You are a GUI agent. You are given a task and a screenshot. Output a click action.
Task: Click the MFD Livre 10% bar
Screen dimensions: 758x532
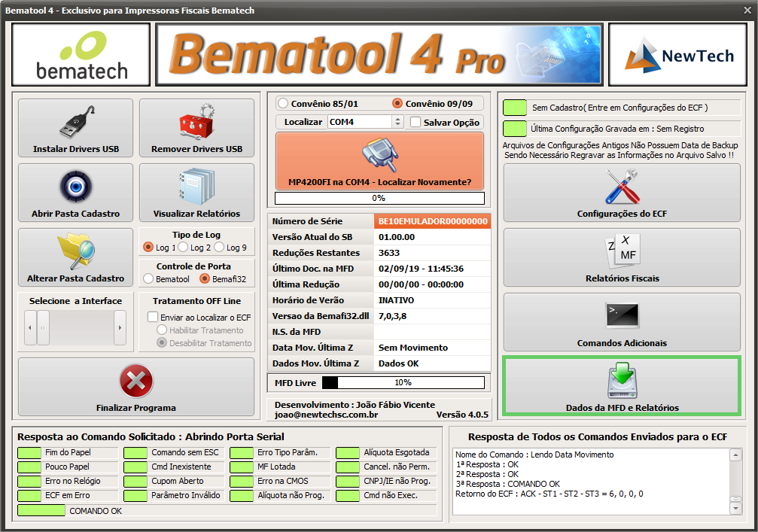coord(403,383)
